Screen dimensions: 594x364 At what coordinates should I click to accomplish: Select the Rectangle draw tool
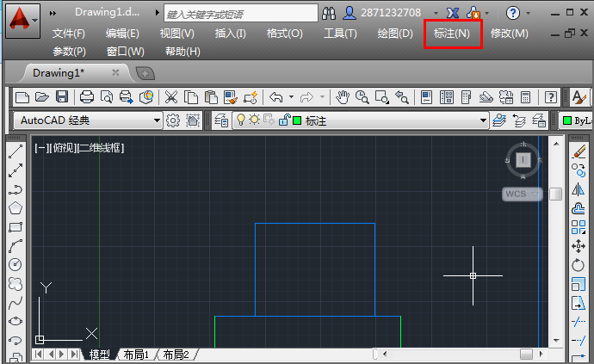[x=15, y=227]
